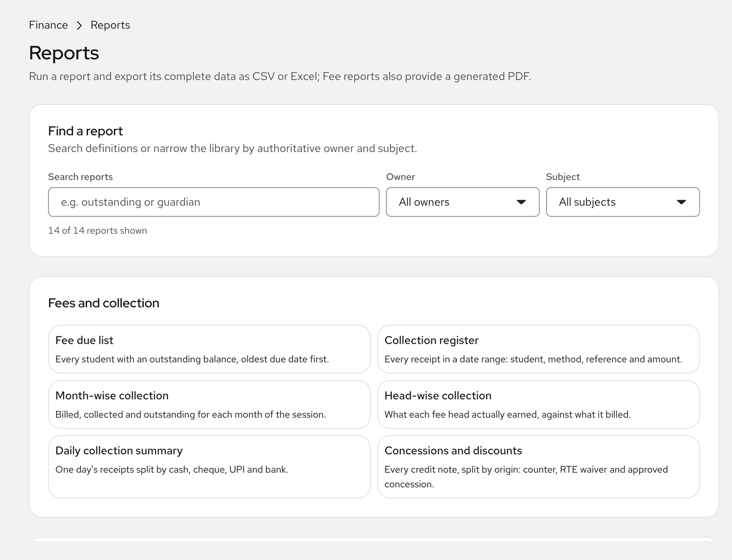Open the Month-wise collection report
The width and height of the screenshot is (732, 560).
pyautogui.click(x=209, y=404)
